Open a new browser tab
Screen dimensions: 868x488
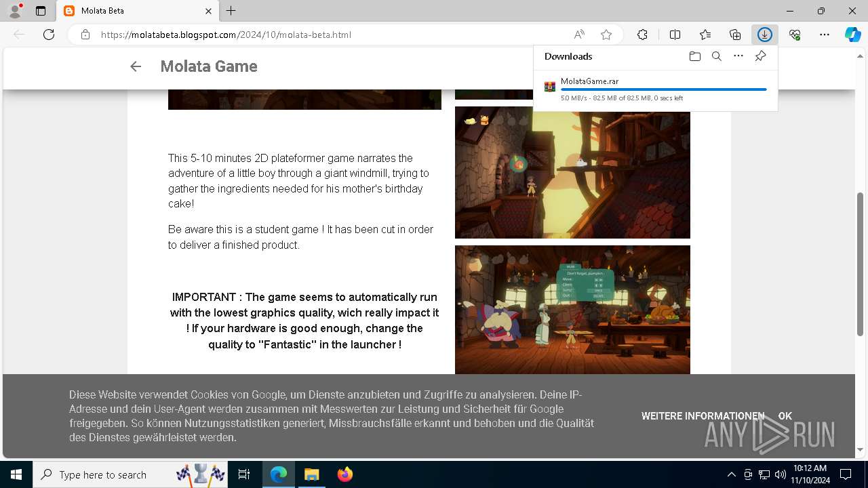pyautogui.click(x=231, y=11)
